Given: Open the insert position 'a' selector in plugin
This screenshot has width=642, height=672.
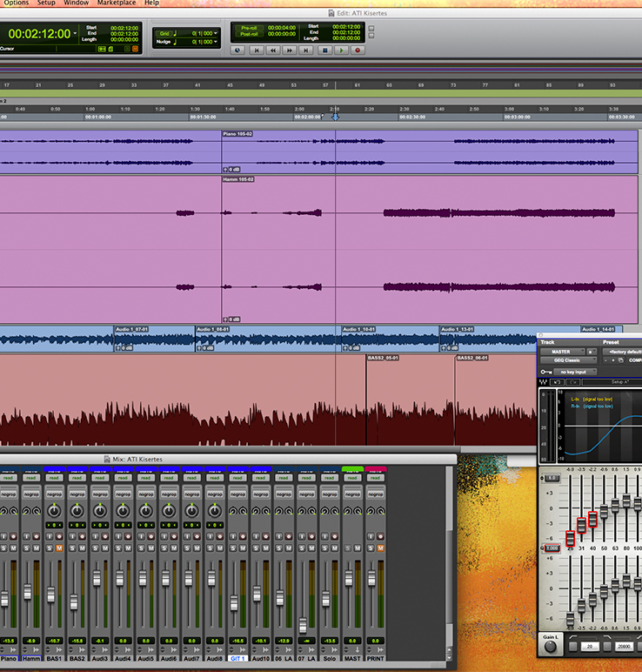Looking at the screenshot, I should (591, 352).
